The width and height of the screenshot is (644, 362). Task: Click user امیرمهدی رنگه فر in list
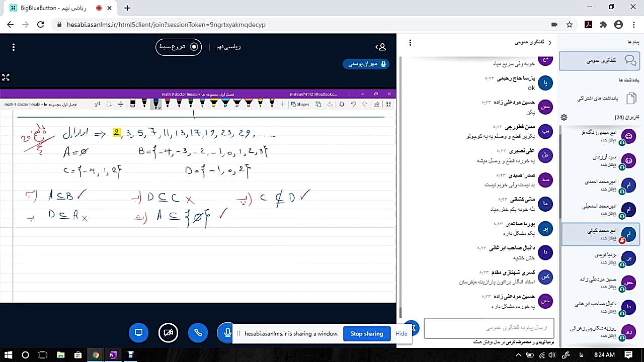(601, 136)
